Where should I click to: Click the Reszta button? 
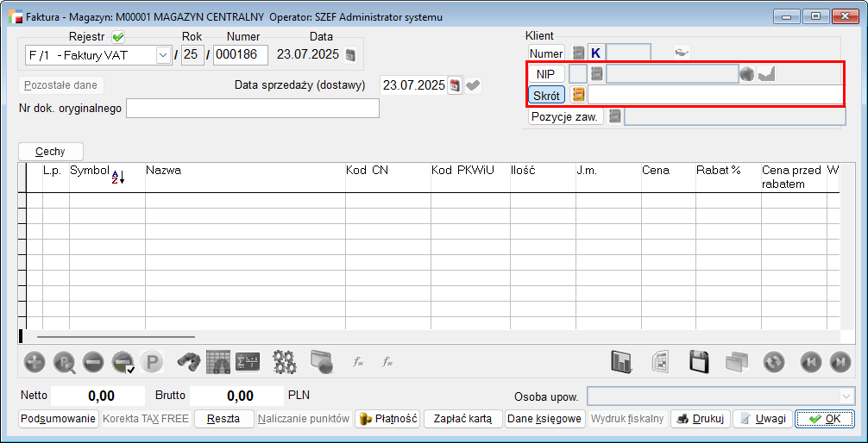(223, 419)
